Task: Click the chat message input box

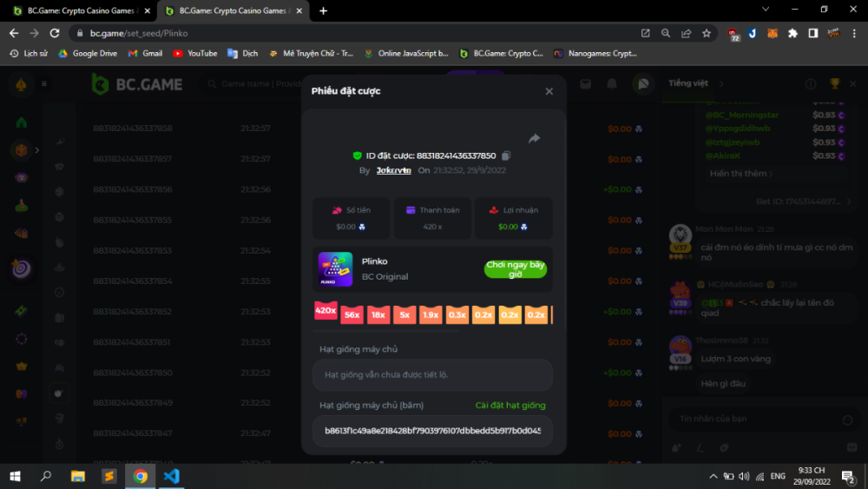Action: coord(751,420)
